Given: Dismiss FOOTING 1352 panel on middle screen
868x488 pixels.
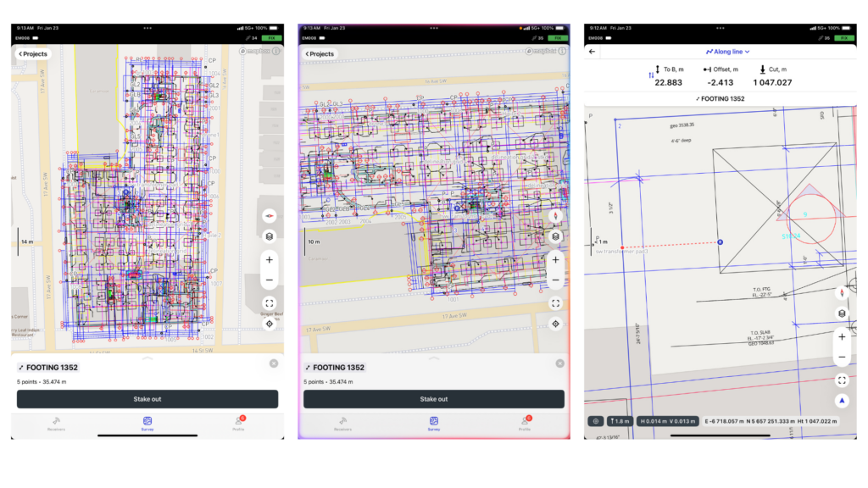Looking at the screenshot, I should (559, 363).
